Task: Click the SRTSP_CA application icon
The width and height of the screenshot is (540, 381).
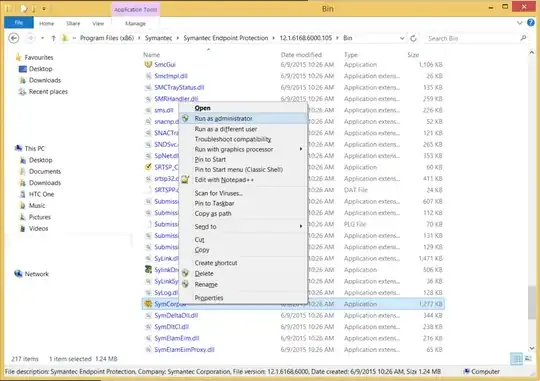Action: click(x=148, y=167)
